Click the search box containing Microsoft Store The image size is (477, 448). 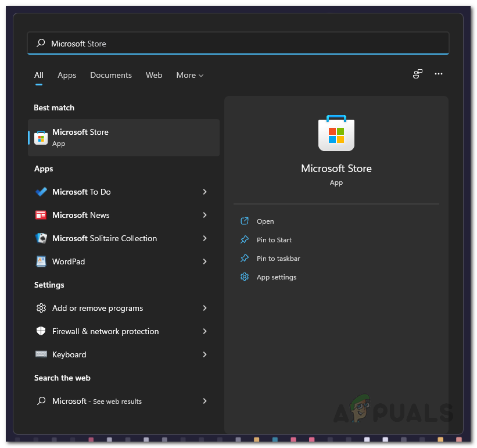(x=238, y=44)
